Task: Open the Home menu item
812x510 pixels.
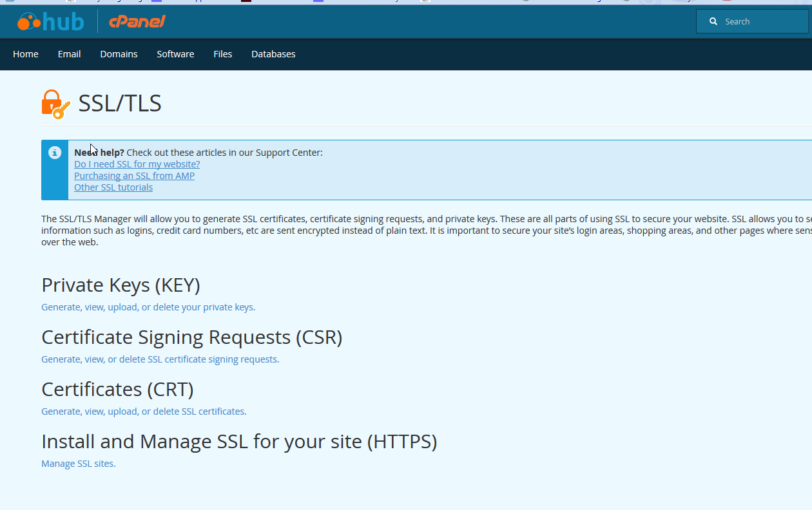Action: tap(26, 54)
